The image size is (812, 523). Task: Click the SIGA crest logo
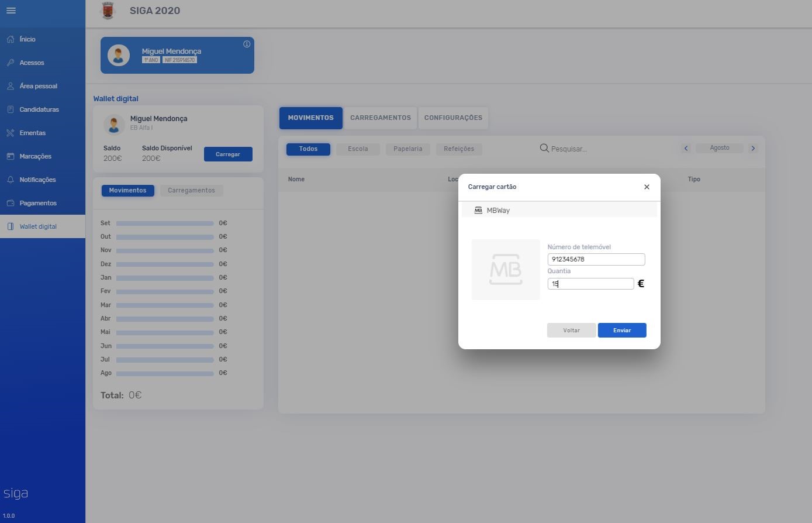[x=108, y=11]
